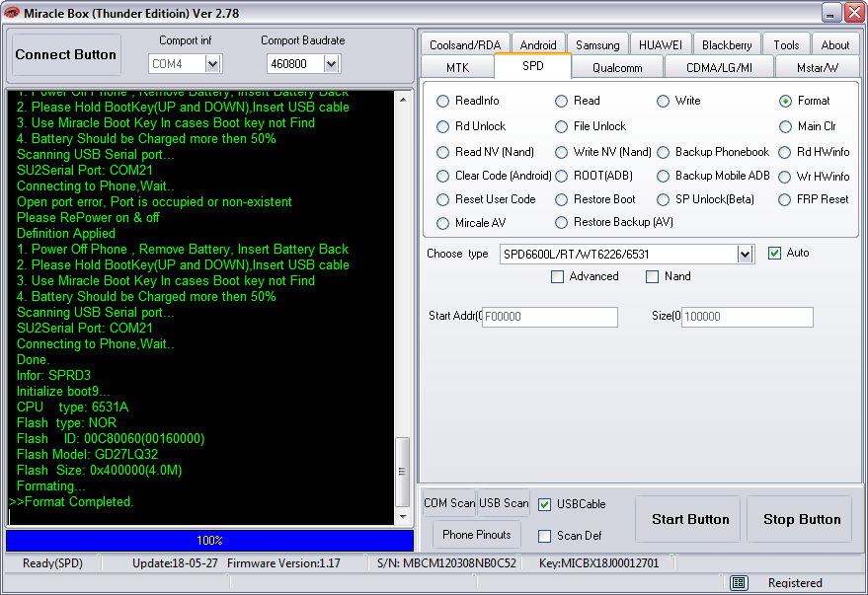868x595 pixels.
Task: Click the "Ready(SPD)" status bar text
Action: click(52, 563)
